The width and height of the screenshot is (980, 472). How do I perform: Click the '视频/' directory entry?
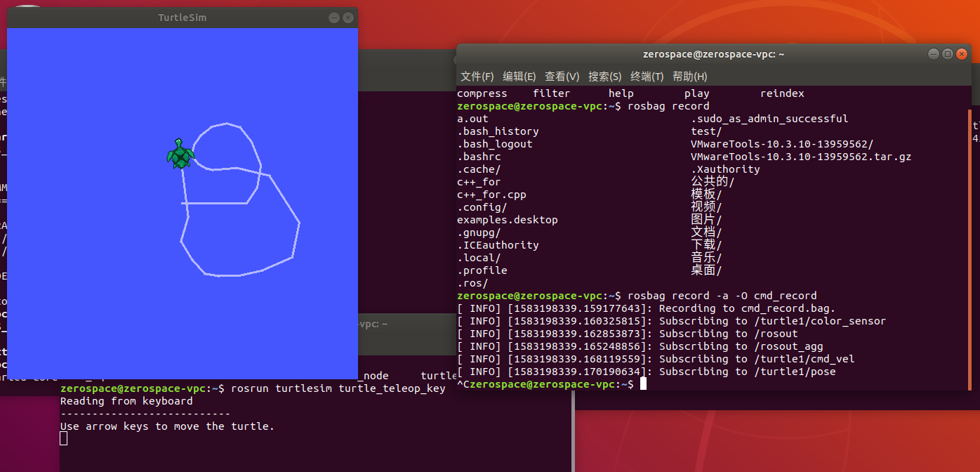(706, 207)
